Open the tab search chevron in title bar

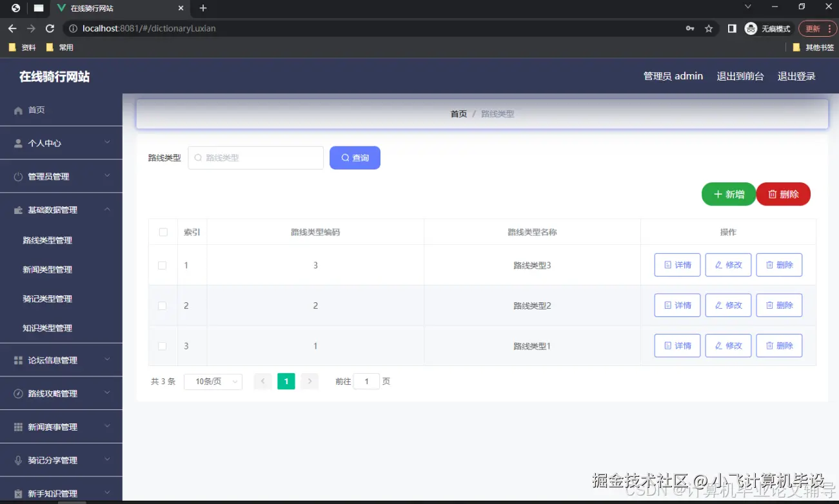click(x=748, y=6)
